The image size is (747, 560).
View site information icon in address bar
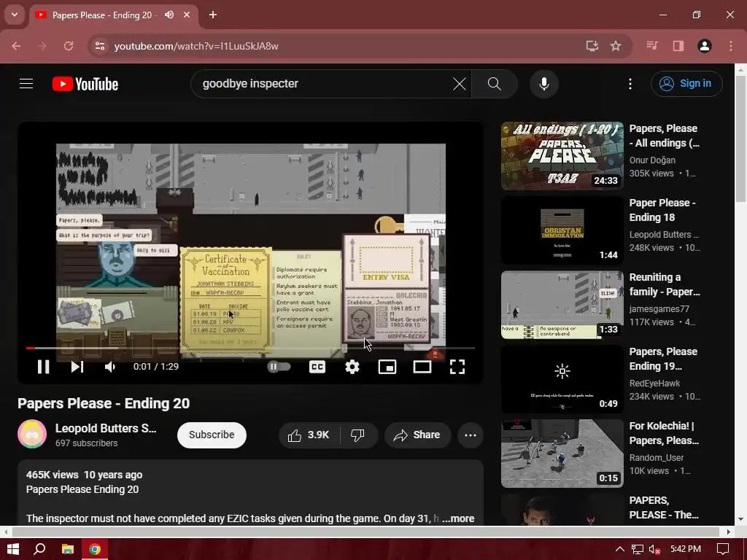[x=100, y=46]
